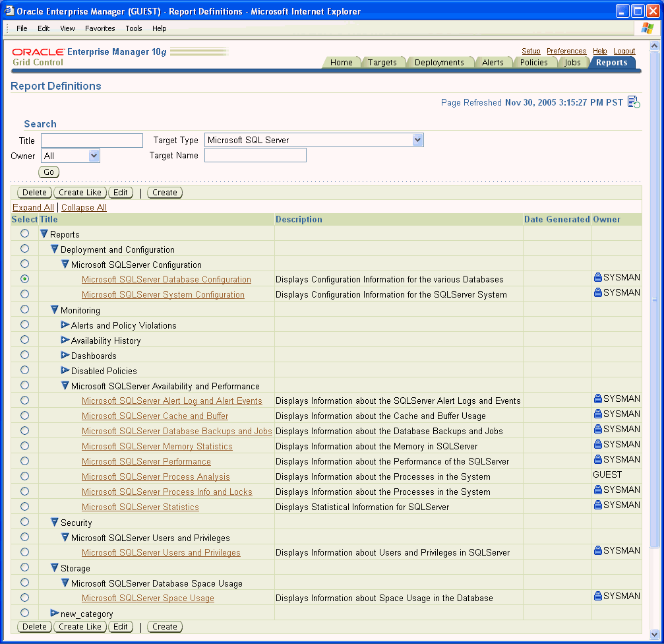664x644 pixels.
Task: Click lock icon in Users and Privileges row
Action: coord(598,550)
